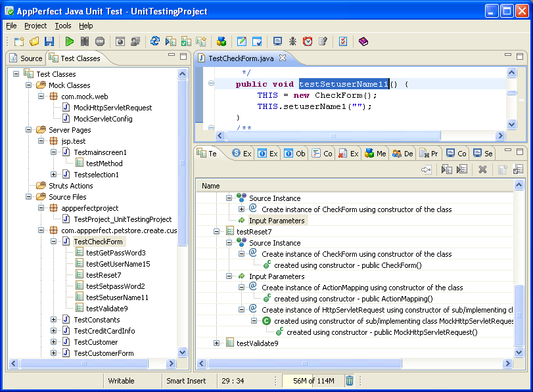Viewport: 533px width, 392px height.
Task: Click the black bug icon in toolbar
Action: pos(292,42)
